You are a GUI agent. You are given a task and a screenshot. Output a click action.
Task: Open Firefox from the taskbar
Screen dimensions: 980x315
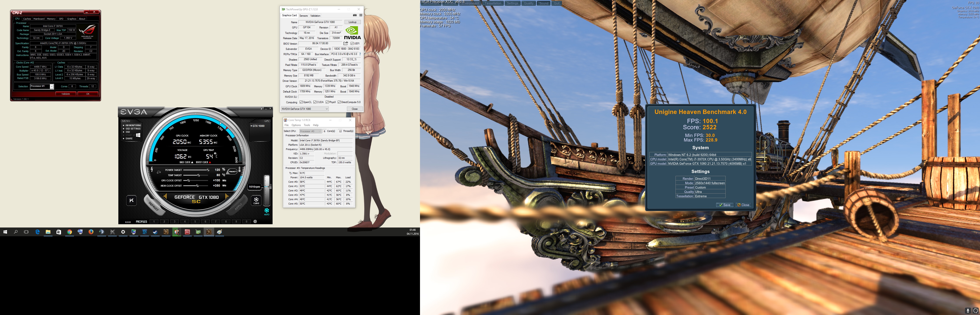click(x=91, y=232)
